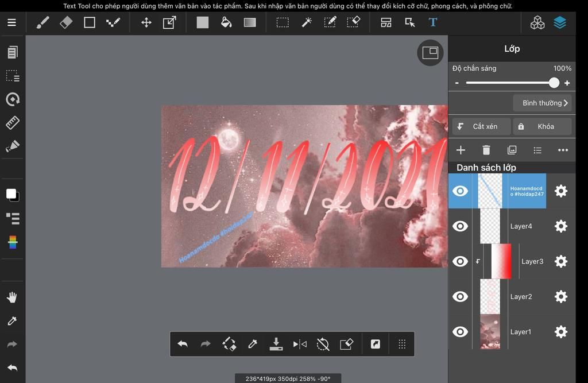Click the Độ chắn sáng opacity slider handle
Viewport: 588px width, 383px height.
pyautogui.click(x=554, y=83)
